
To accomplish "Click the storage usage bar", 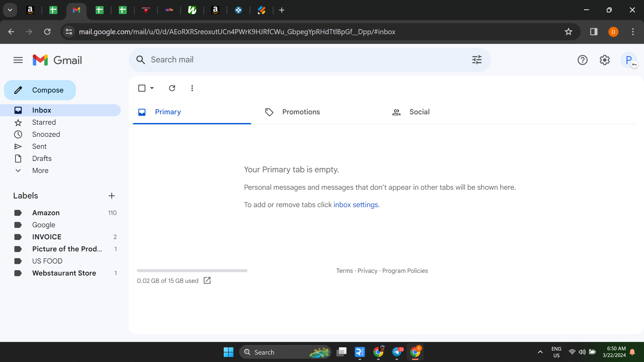I will [x=192, y=270].
